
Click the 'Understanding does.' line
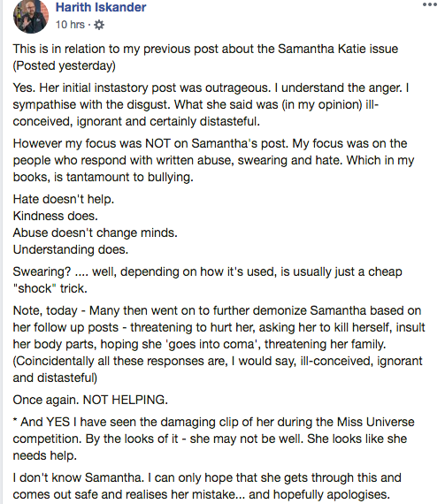pyautogui.click(x=71, y=249)
